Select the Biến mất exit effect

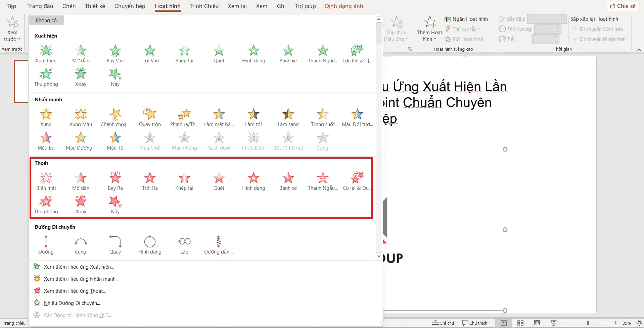[x=46, y=181]
